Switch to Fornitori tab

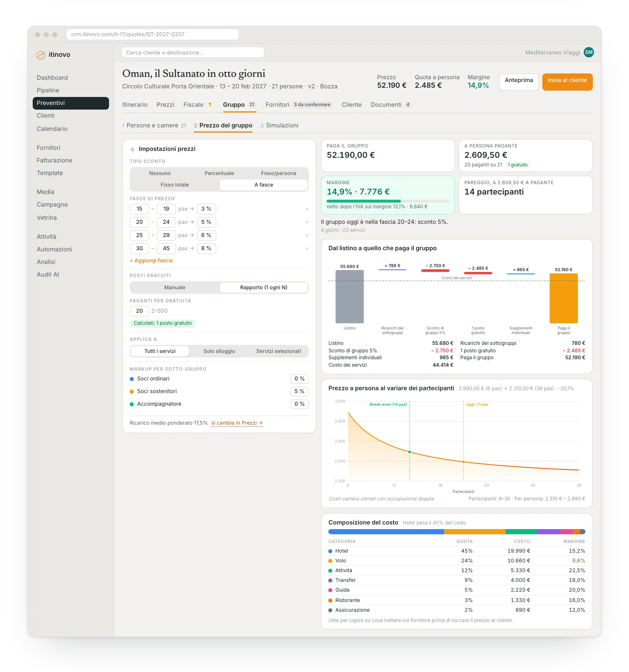tap(299, 105)
